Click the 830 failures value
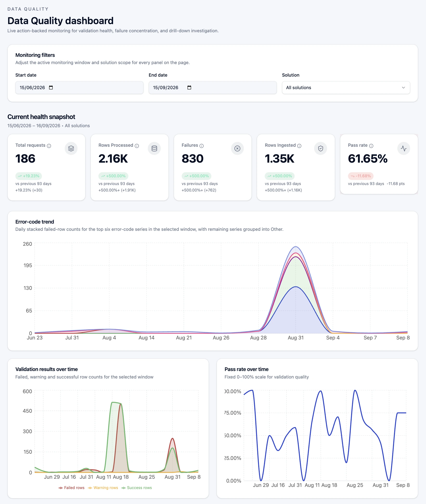This screenshot has height=504, width=426. coord(193,159)
